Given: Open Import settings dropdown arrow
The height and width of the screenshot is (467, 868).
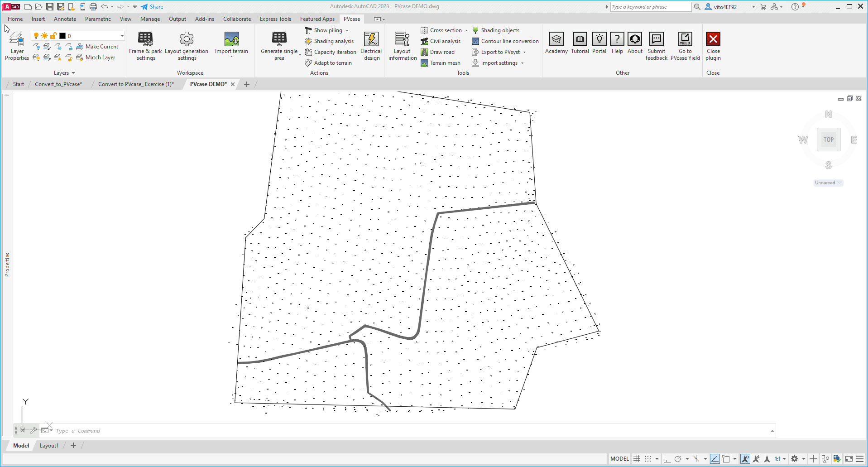Looking at the screenshot, I should (522, 63).
